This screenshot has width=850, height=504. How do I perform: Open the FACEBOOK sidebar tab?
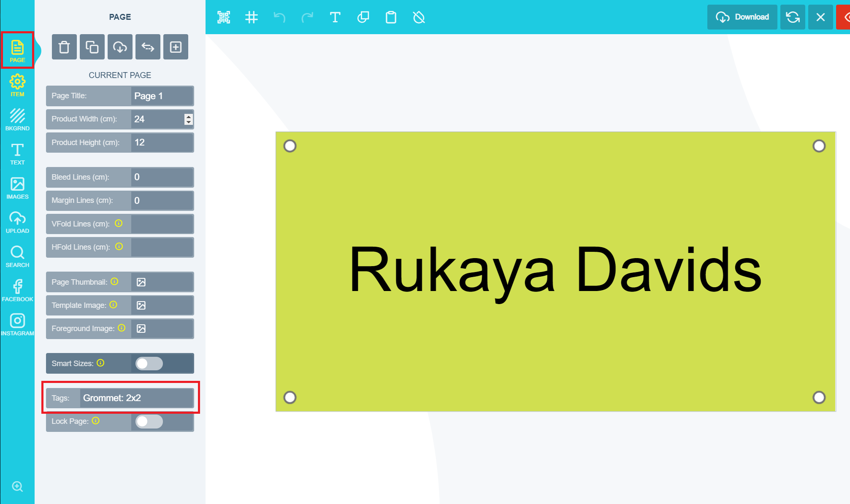17,290
